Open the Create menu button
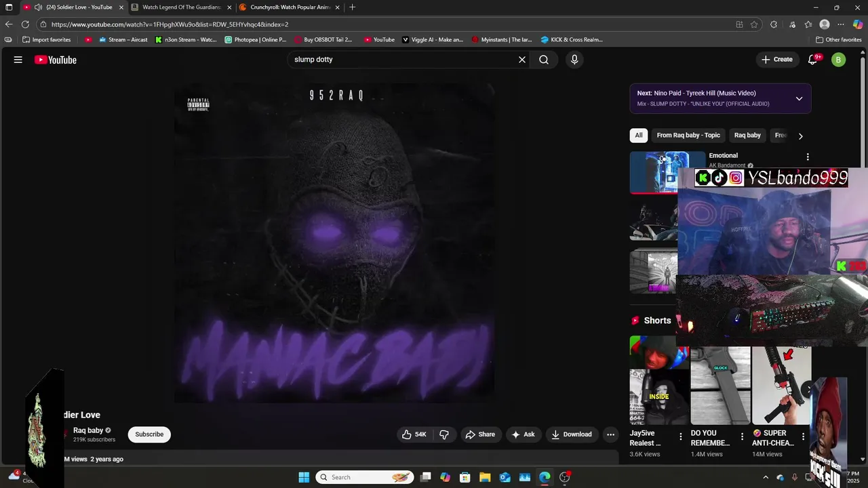Screen dimensions: 868x488 pyautogui.click(x=777, y=60)
